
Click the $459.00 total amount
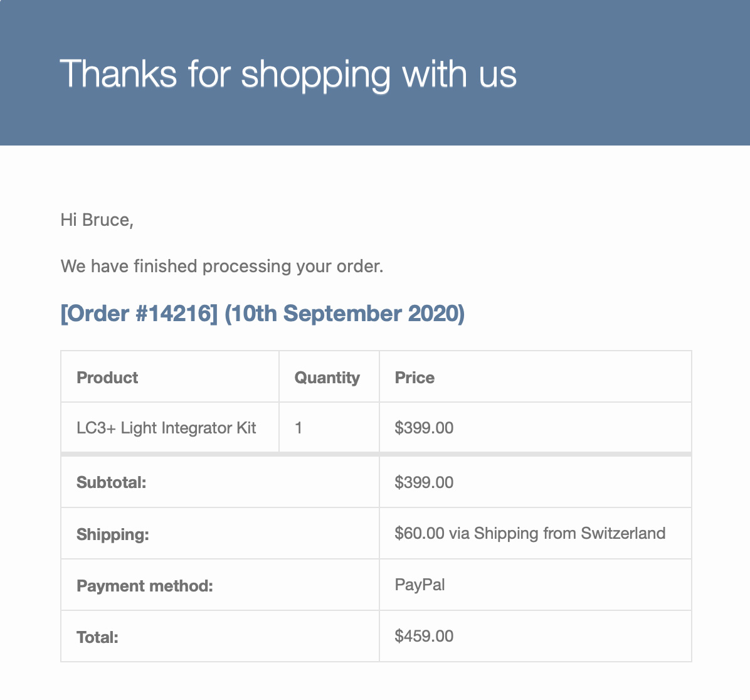[424, 636]
